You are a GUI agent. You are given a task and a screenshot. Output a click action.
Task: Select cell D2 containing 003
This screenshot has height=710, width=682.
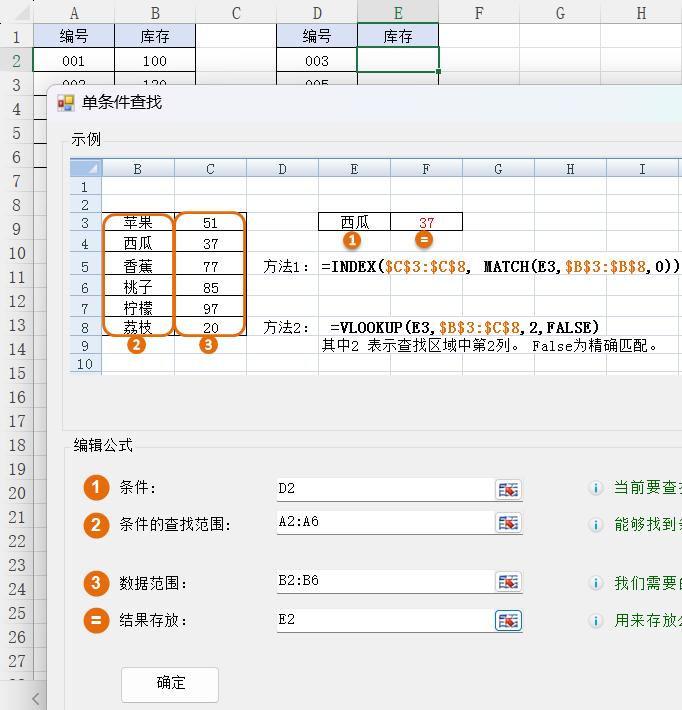[316, 61]
